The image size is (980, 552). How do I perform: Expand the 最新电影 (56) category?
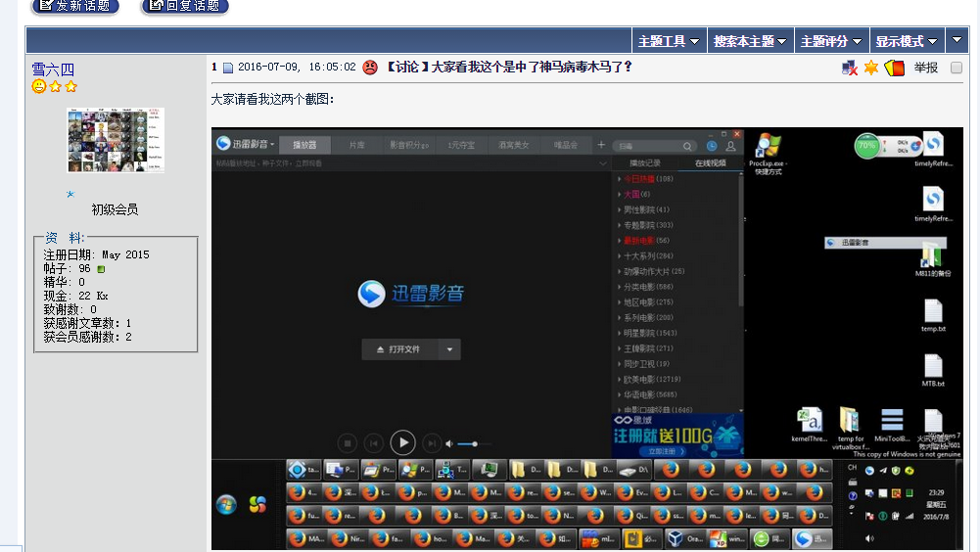[644, 241]
